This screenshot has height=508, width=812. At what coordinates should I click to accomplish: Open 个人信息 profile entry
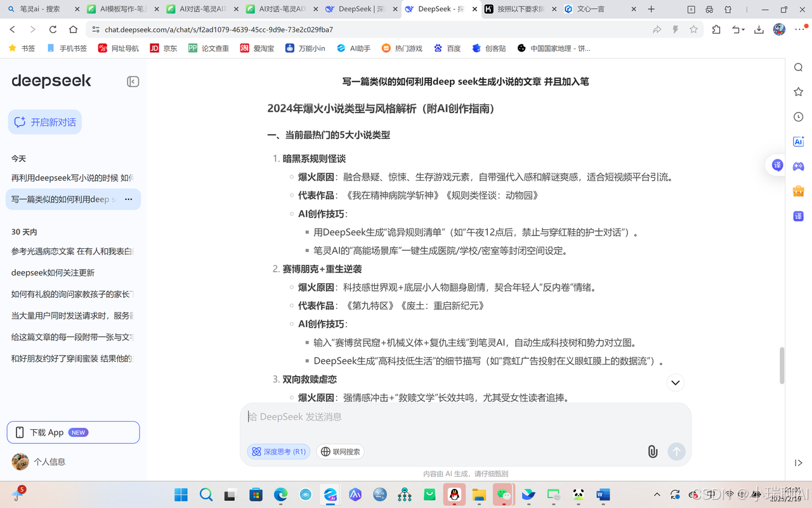coord(39,462)
